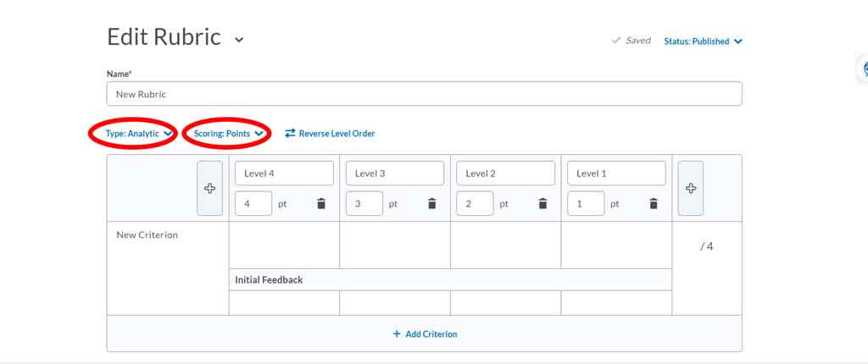The image size is (868, 364).
Task: Edit the Level 4 name field
Action: click(284, 174)
